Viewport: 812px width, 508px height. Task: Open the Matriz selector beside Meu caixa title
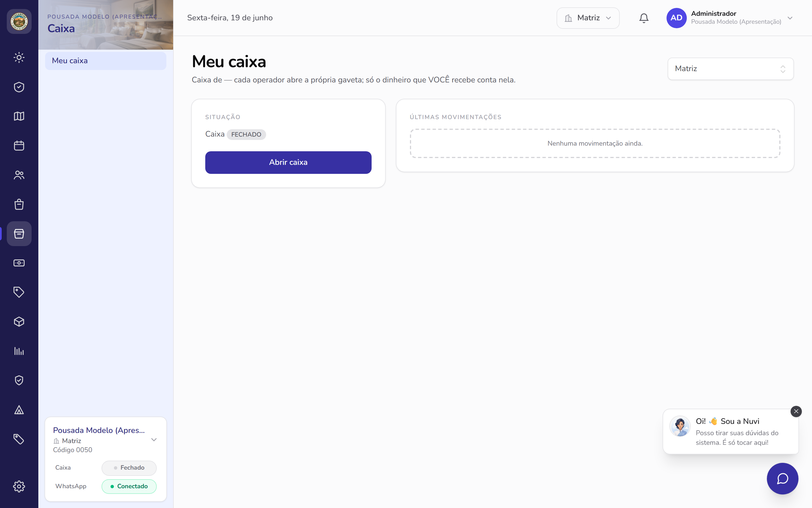tap(731, 69)
